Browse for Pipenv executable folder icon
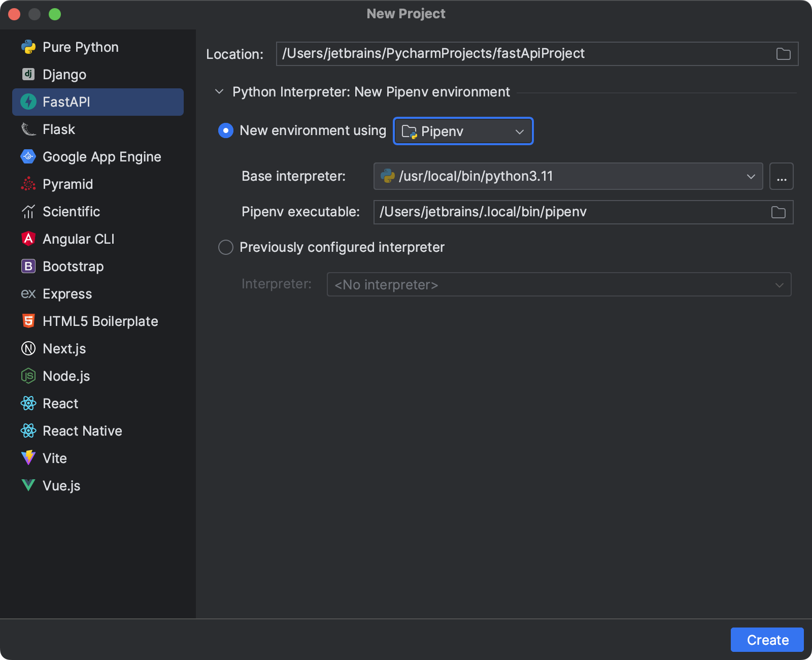 [778, 212]
